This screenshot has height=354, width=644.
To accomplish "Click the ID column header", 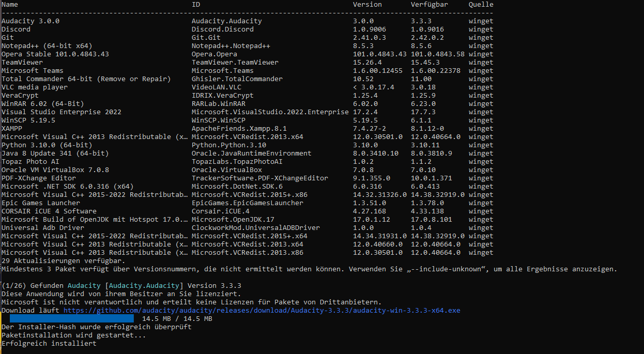I will coord(196,5).
